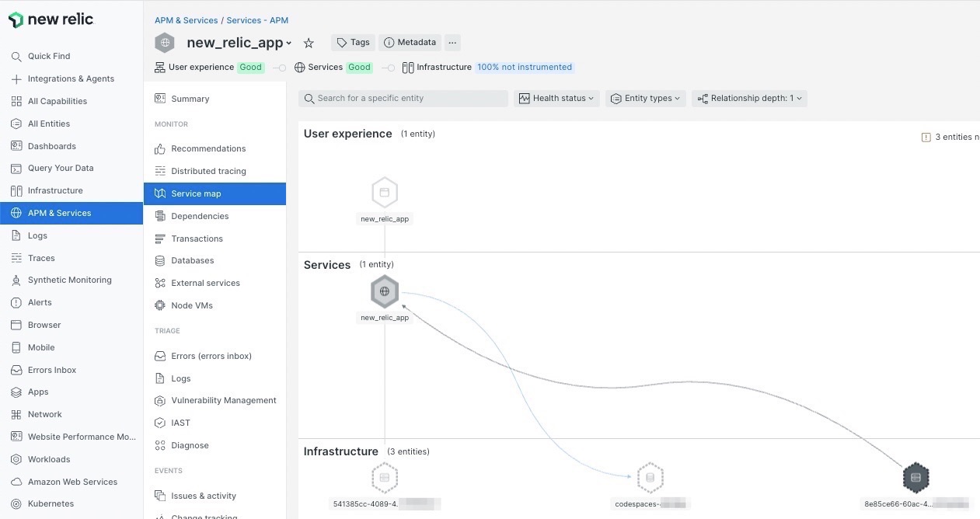Click the Workloads icon
The width and height of the screenshot is (980, 519).
tap(16, 459)
